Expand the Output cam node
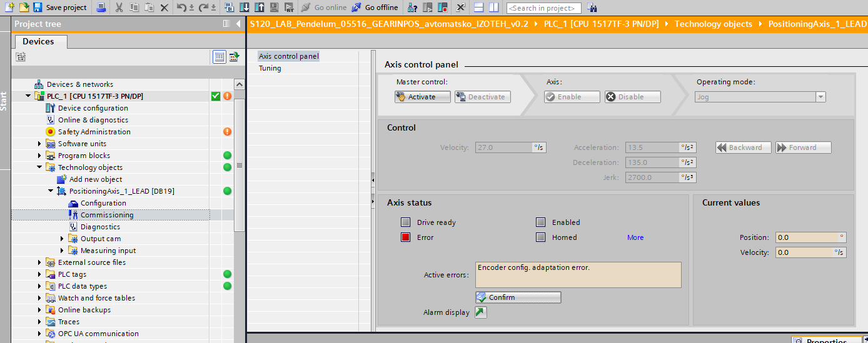The width and height of the screenshot is (868, 343). (x=62, y=239)
